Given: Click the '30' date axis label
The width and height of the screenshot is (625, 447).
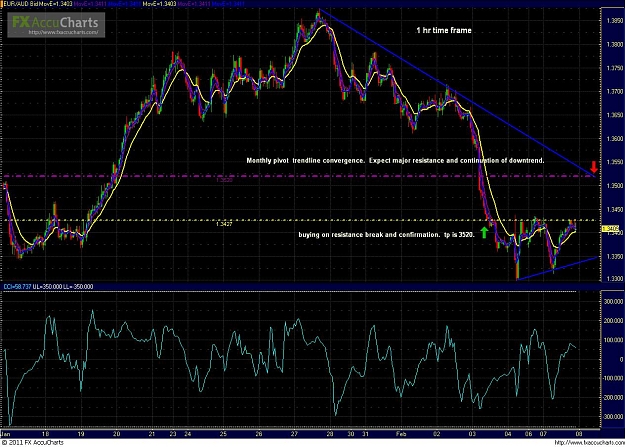Looking at the screenshot, I should [x=351, y=434].
